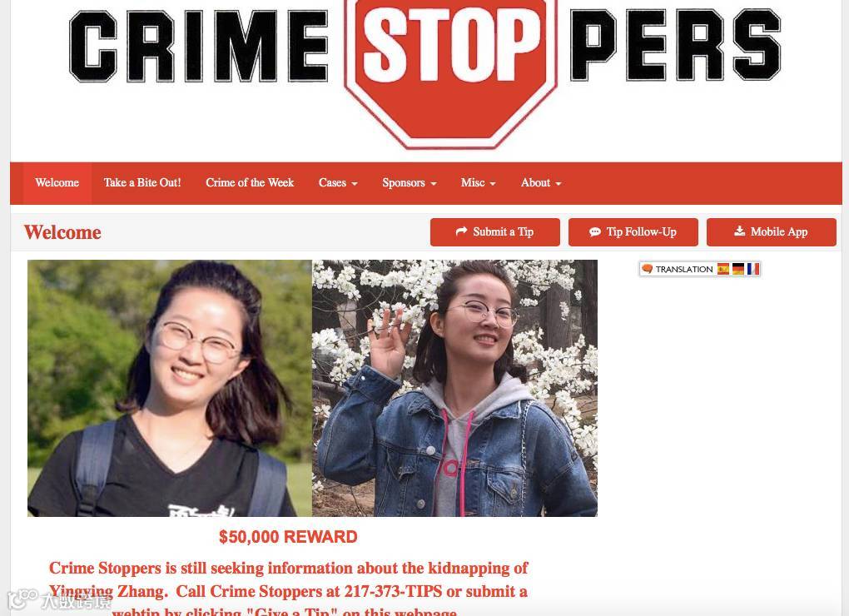Click the speech bubble Translation icon
Image resolution: width=849 pixels, height=616 pixels.
(x=647, y=269)
